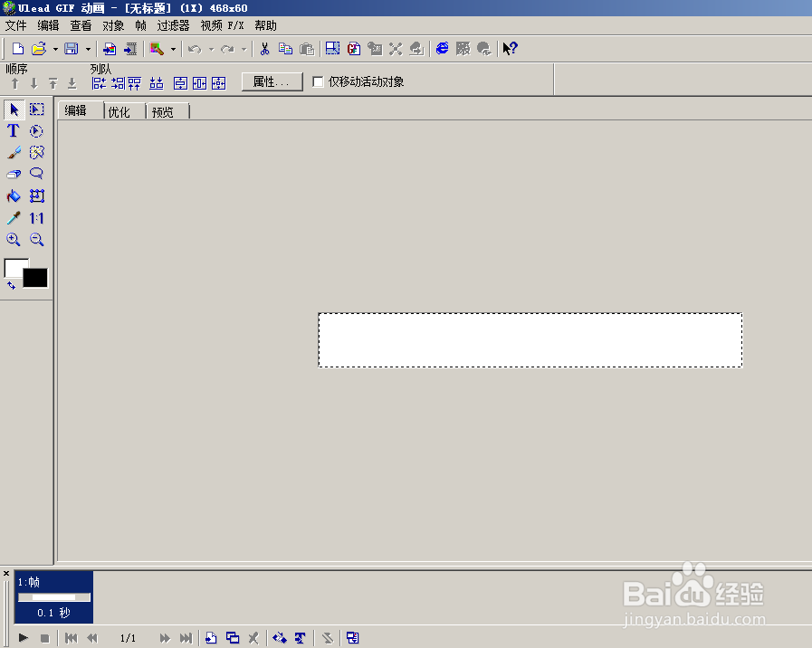Close the frame panel with x
This screenshot has width=812, height=648.
click(6, 574)
